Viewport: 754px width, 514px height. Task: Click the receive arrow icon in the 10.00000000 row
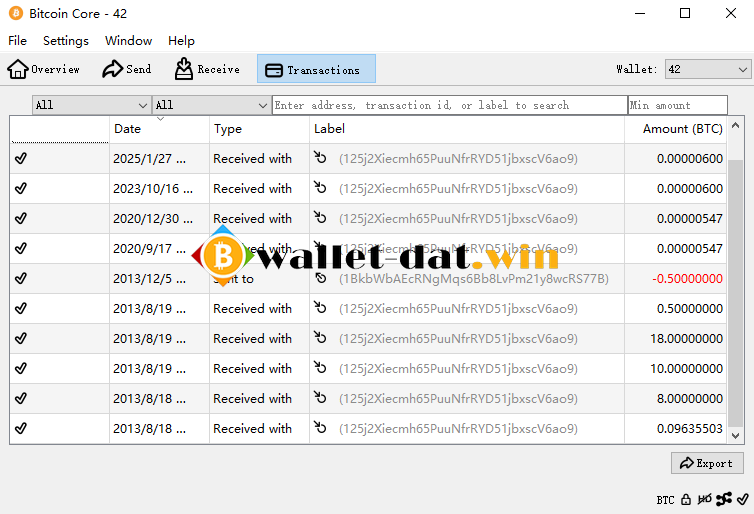[320, 367]
